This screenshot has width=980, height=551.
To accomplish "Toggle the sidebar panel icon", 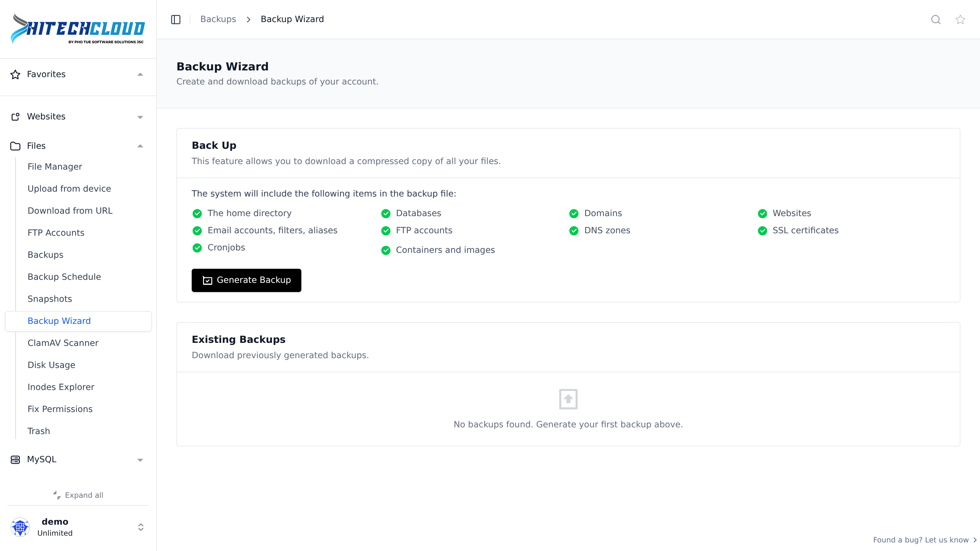I will point(175,19).
